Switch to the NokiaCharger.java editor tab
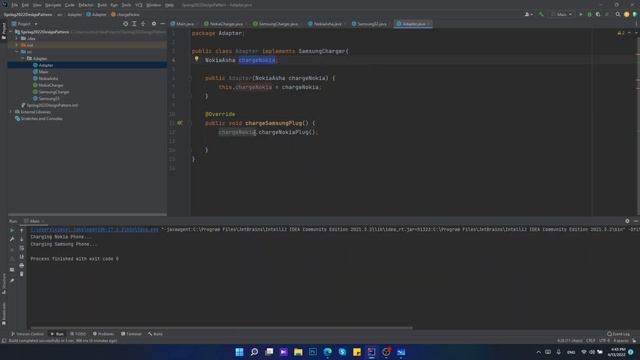The width and height of the screenshot is (640, 360). pyautogui.click(x=224, y=24)
